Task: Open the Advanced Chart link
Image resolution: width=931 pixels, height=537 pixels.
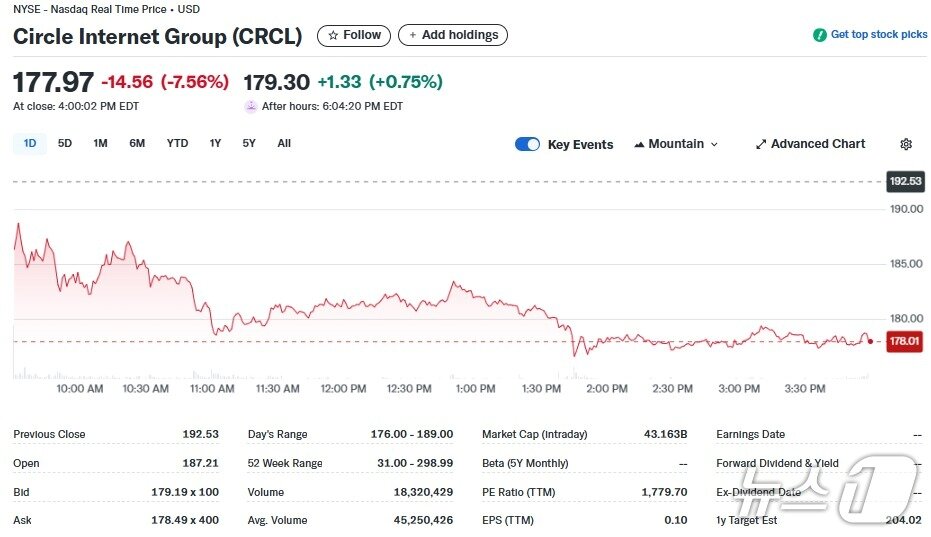Action: [x=817, y=144]
